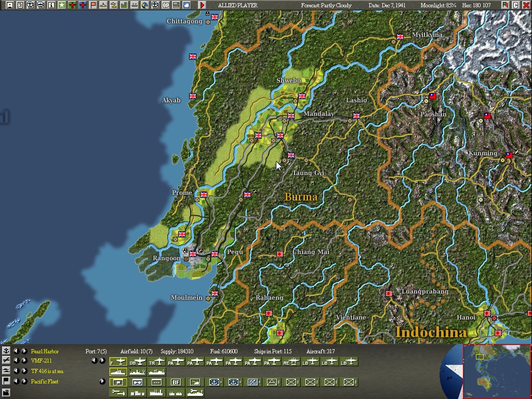The image size is (532, 399).
Task: Click red plane on blue background icon
Action: click(x=83, y=5)
